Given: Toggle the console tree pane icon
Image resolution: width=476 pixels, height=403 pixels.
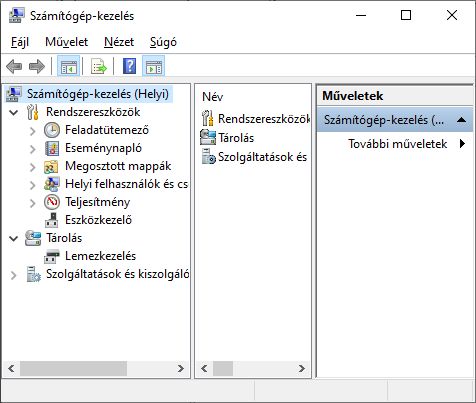Looking at the screenshot, I should click(68, 66).
